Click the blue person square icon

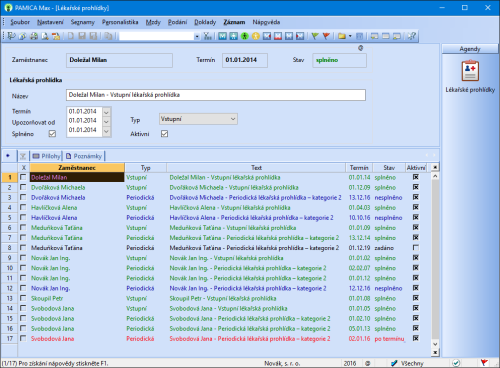tap(234, 36)
